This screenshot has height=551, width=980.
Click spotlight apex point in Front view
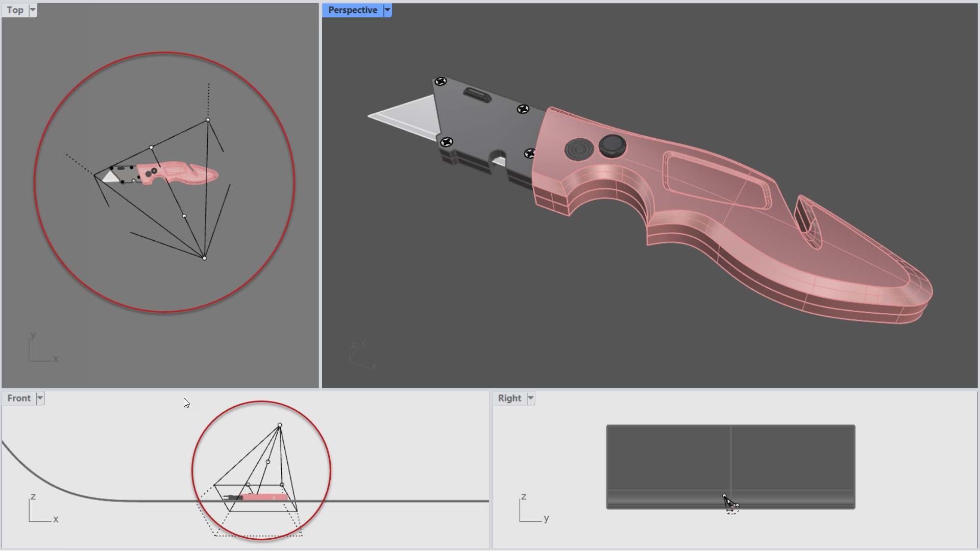280,425
